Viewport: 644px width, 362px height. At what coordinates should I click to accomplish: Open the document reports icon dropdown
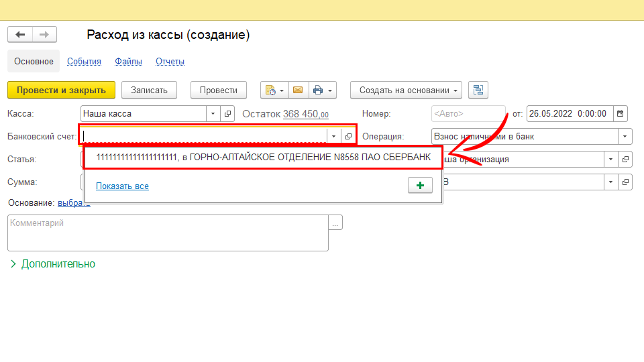(274, 90)
